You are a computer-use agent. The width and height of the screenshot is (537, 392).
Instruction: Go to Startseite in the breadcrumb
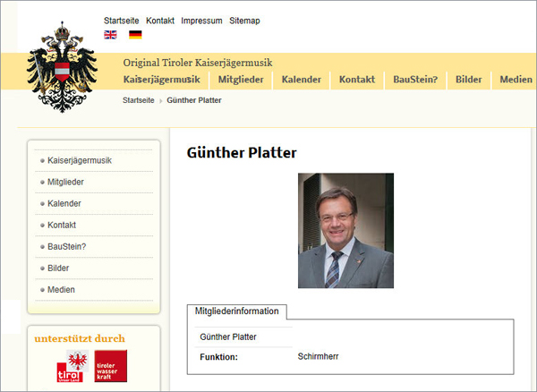pos(139,100)
